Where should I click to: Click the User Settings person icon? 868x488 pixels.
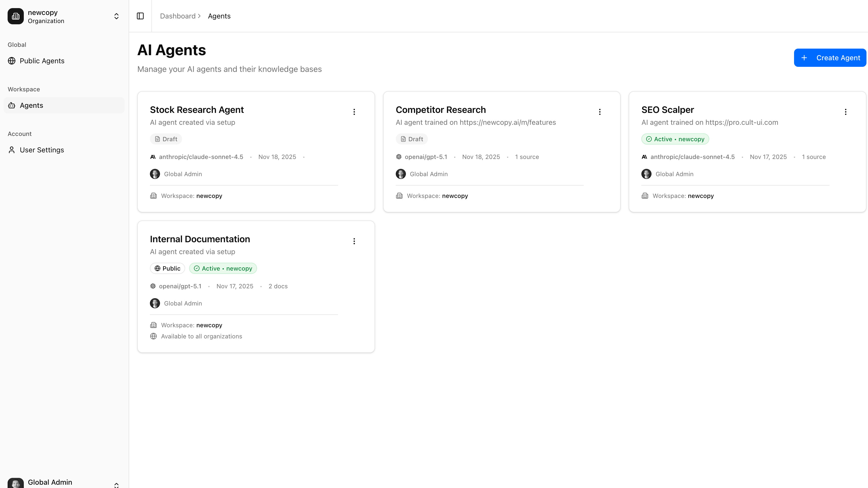click(11, 150)
